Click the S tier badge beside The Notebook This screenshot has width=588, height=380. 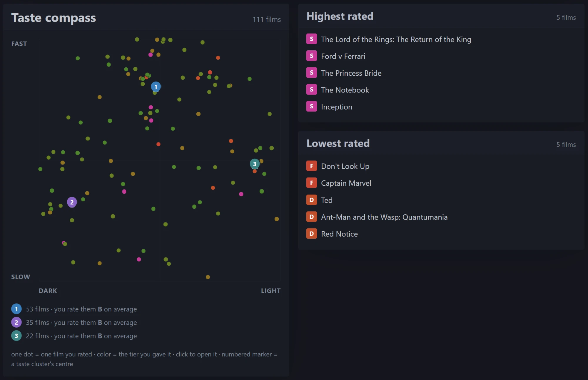coord(312,90)
